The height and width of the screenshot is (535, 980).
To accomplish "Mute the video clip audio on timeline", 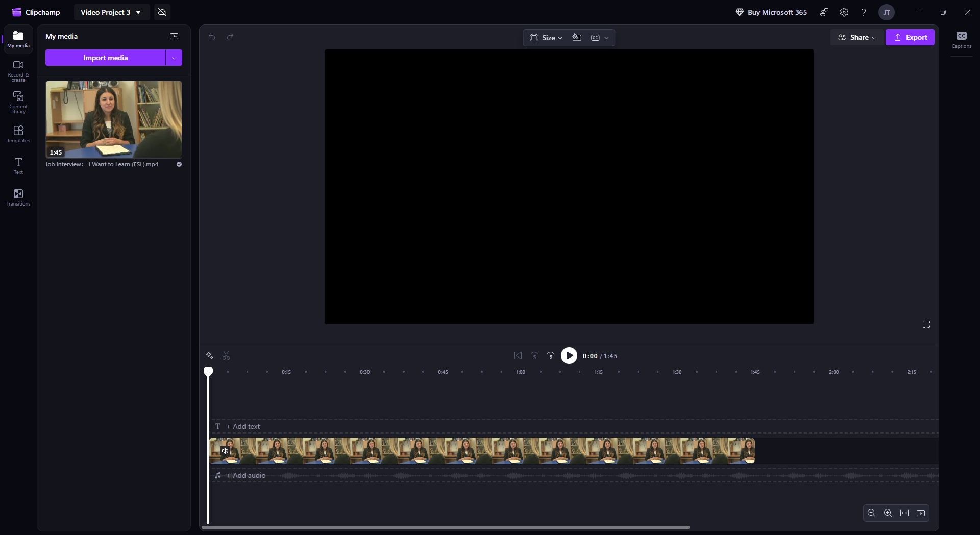I will [x=225, y=451].
